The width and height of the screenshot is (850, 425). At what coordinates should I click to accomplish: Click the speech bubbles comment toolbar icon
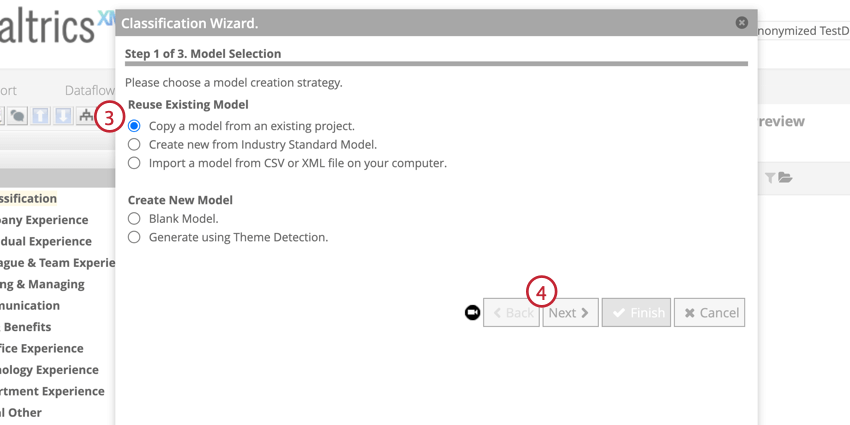pos(18,116)
